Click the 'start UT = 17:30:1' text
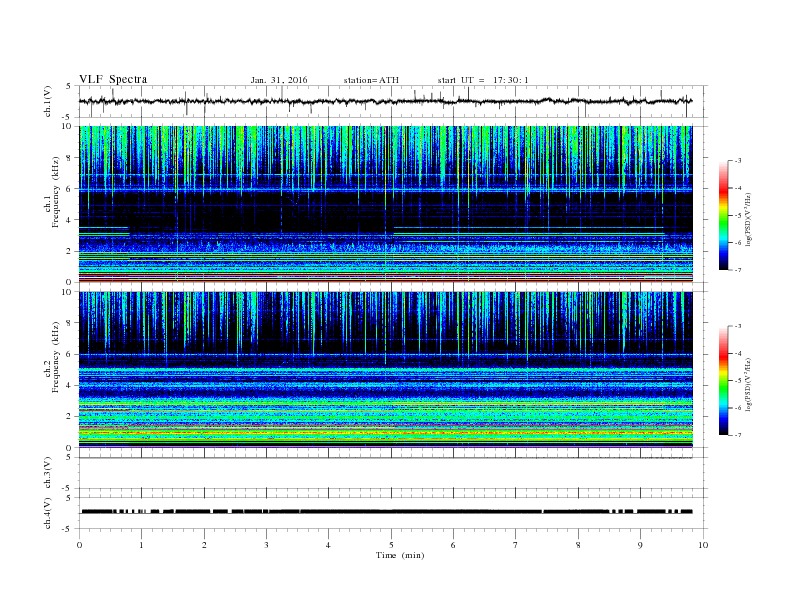The height and width of the screenshot is (612, 792). 483,80
